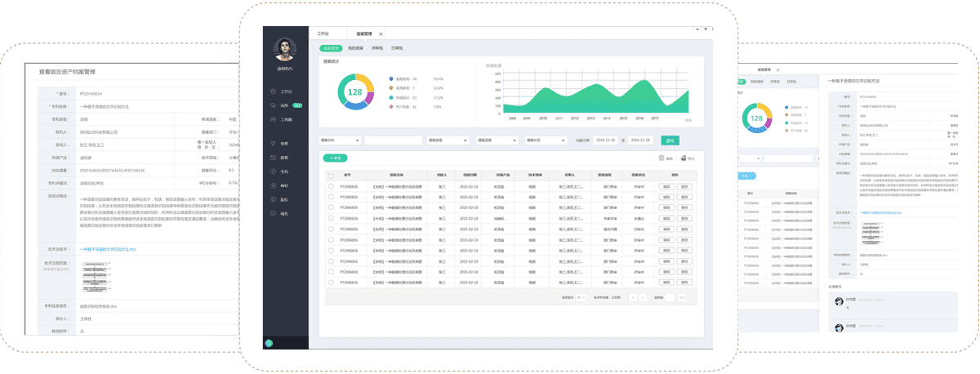The width and height of the screenshot is (980, 374).
Task: Toggle the select-all checkbox in table header
Action: (x=331, y=176)
